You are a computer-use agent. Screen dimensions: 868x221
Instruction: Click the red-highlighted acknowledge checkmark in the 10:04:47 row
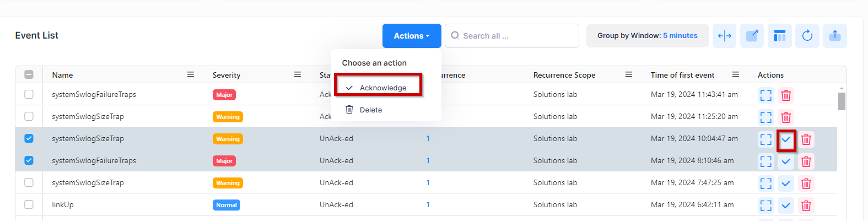[x=786, y=140]
